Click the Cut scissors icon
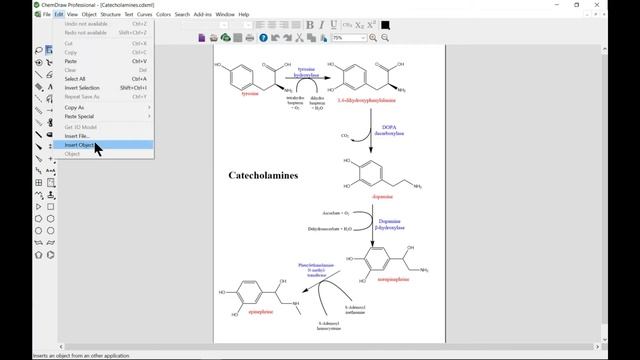Image resolution: width=640 pixels, height=360 pixels. click(299, 38)
